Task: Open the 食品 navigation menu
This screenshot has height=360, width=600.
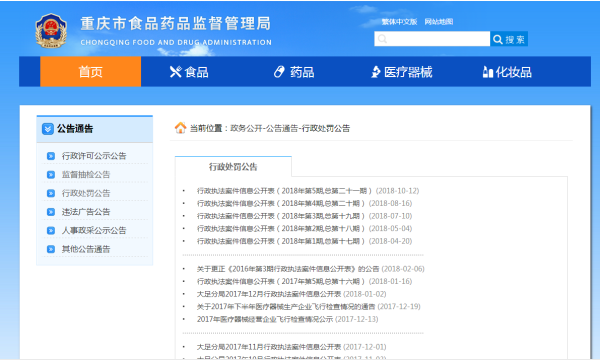Action: [x=189, y=72]
